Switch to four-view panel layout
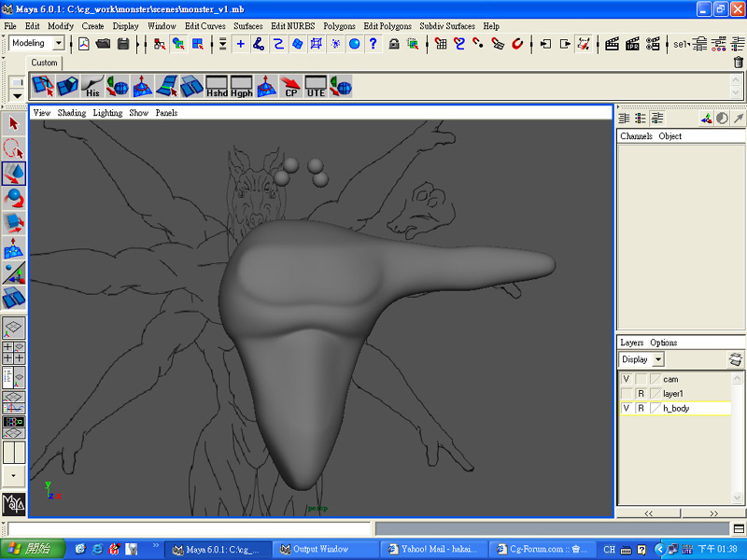This screenshot has height=560, width=747. [x=13, y=353]
